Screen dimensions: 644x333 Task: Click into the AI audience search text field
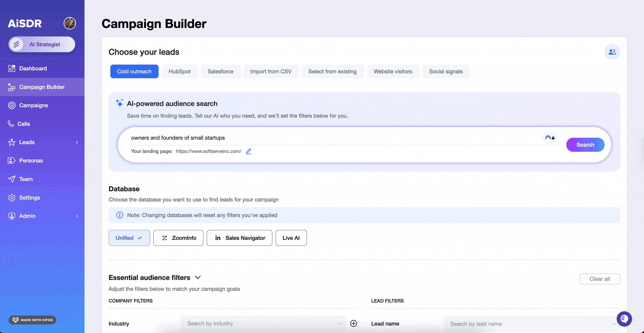pyautogui.click(x=325, y=138)
